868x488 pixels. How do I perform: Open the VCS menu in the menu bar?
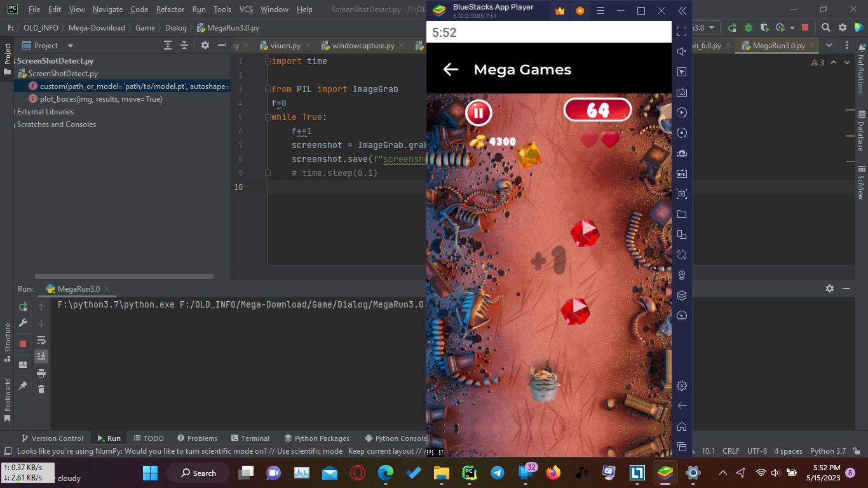click(247, 10)
